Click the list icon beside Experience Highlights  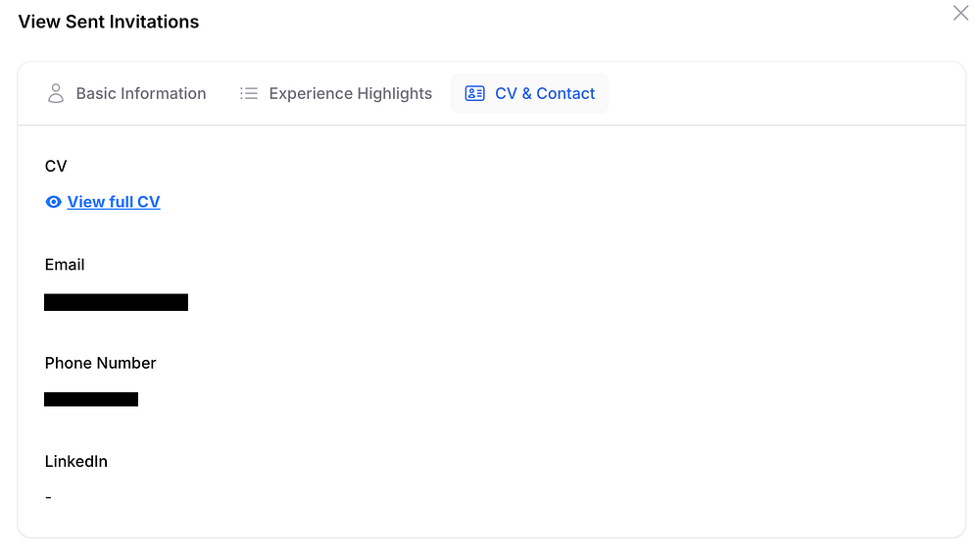tap(249, 94)
